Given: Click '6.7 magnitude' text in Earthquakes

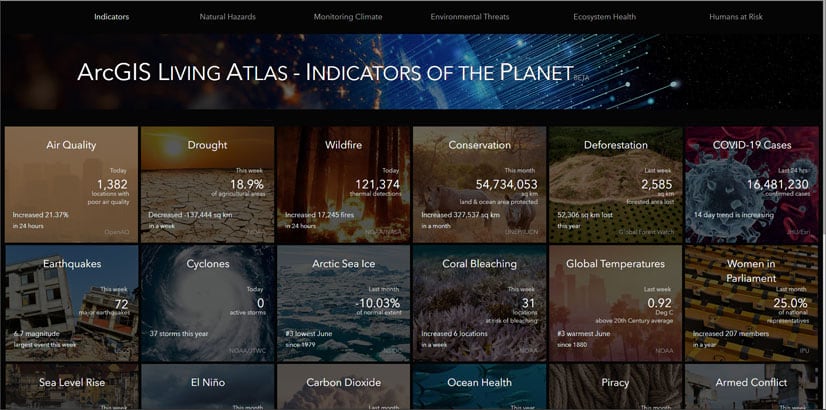Looking at the screenshot, I should tap(36, 334).
